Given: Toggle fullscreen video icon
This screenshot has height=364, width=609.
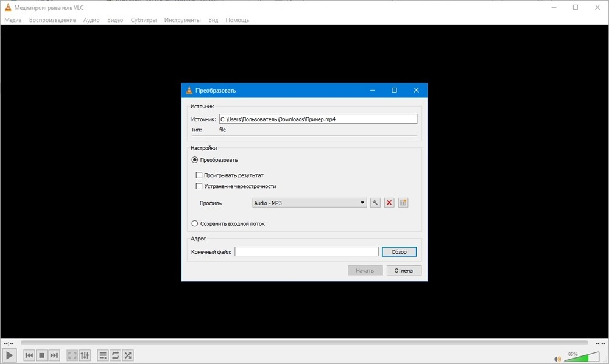Looking at the screenshot, I should (72, 355).
